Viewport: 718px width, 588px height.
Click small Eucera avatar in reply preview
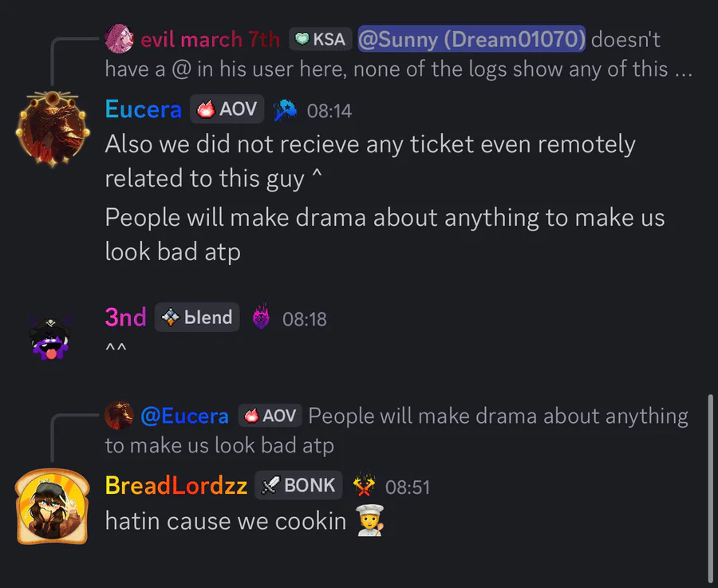120,415
